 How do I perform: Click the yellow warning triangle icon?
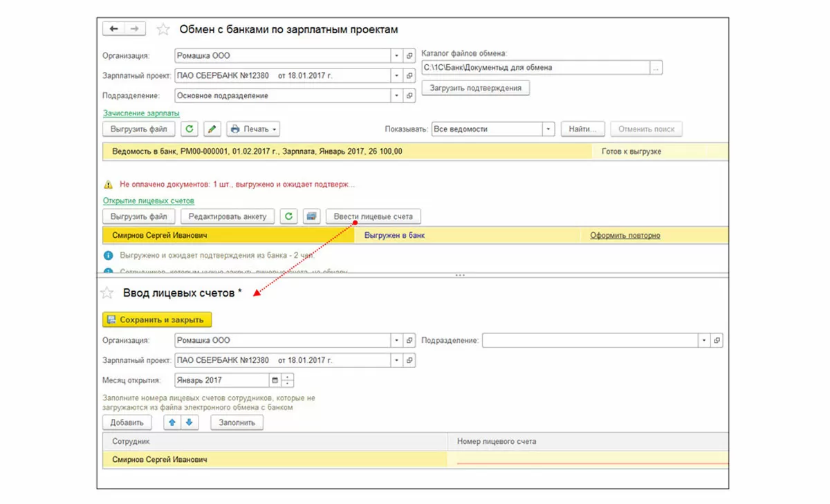pyautogui.click(x=108, y=185)
